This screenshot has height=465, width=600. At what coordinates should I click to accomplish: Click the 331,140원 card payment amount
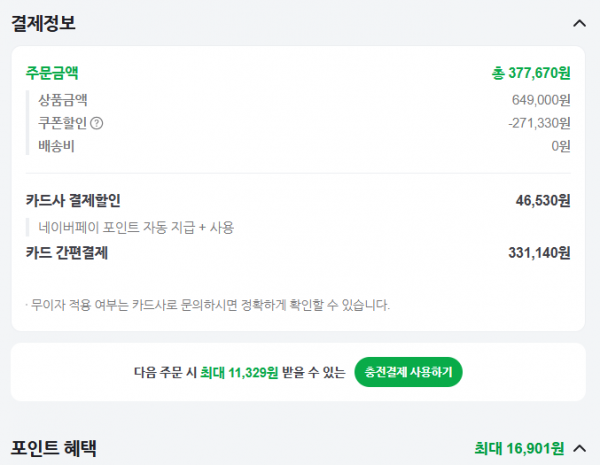click(539, 253)
